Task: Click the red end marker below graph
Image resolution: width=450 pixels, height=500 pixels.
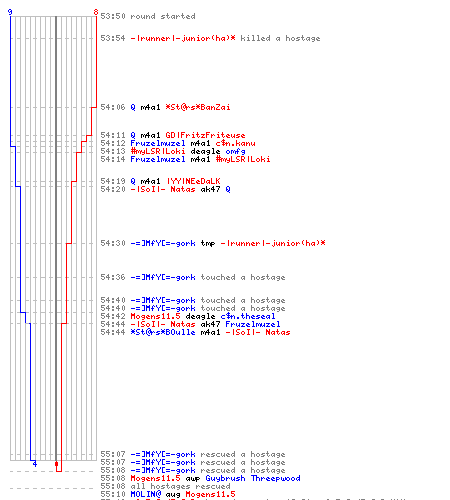Action: pyautogui.click(x=56, y=464)
